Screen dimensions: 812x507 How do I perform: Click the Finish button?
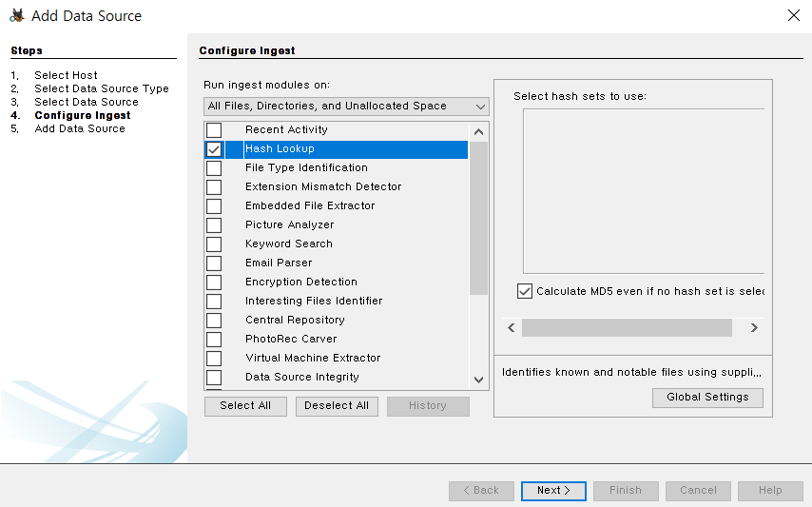[x=626, y=491]
